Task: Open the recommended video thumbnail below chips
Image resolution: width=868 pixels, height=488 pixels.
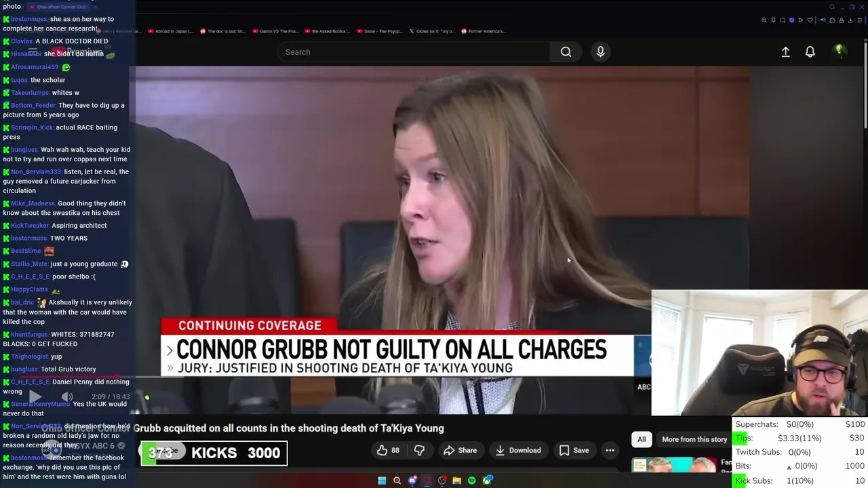Action: pos(674,465)
